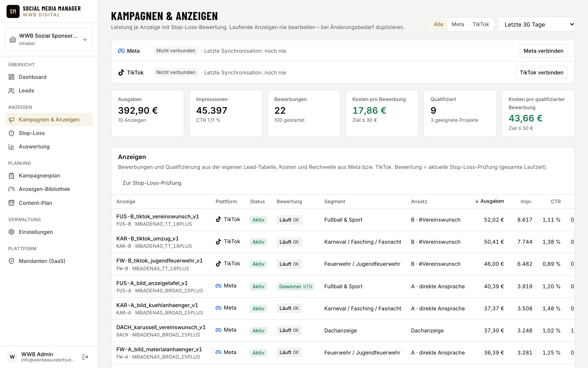
Task: Click the logout icon next to WWB Admin
Action: coord(85,357)
